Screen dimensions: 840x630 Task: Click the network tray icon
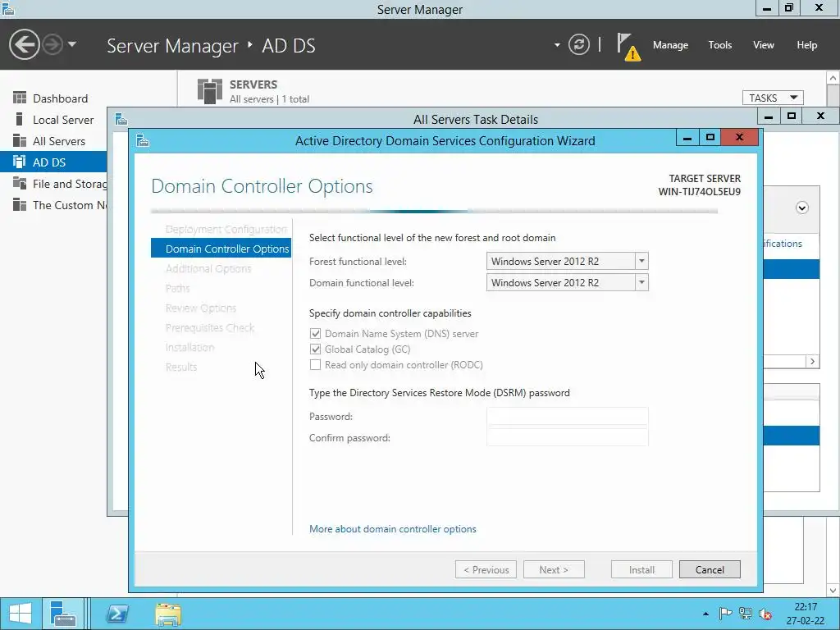pos(745,614)
